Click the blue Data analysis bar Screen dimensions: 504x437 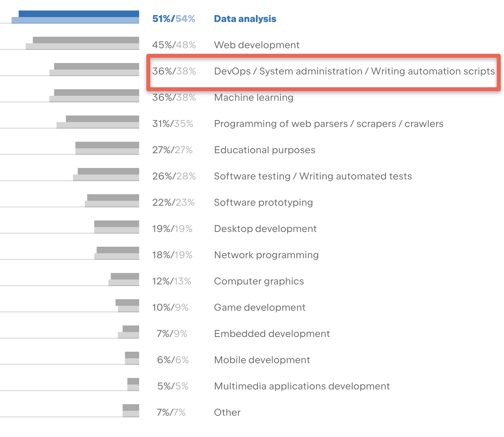(79, 14)
